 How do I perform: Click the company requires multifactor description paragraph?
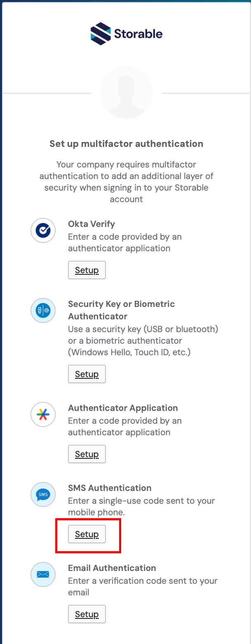[126, 182]
